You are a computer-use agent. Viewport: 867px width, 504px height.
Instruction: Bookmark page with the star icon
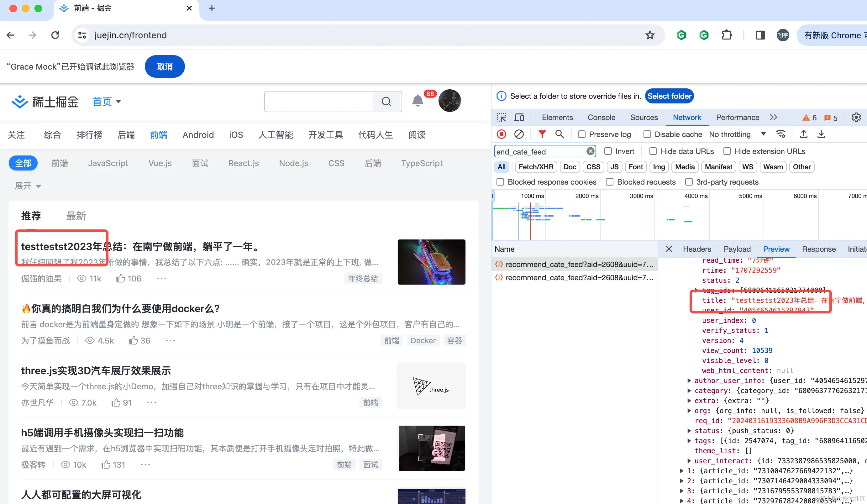649,35
